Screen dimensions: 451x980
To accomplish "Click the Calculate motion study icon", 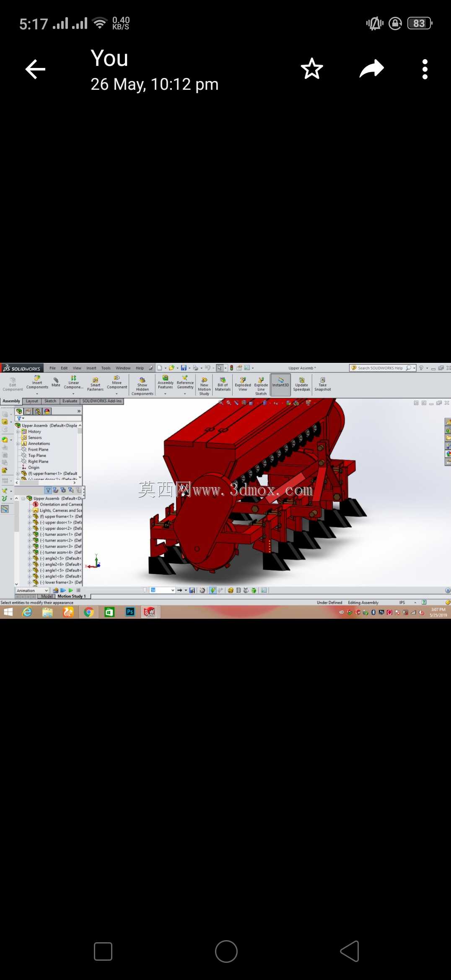I will [55, 590].
